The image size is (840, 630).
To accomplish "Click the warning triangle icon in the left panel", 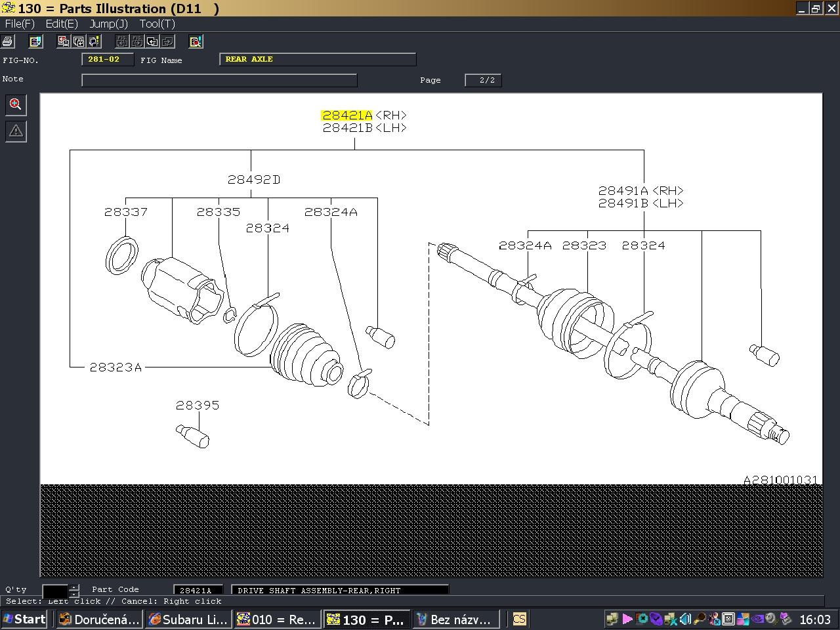I will tap(16, 131).
